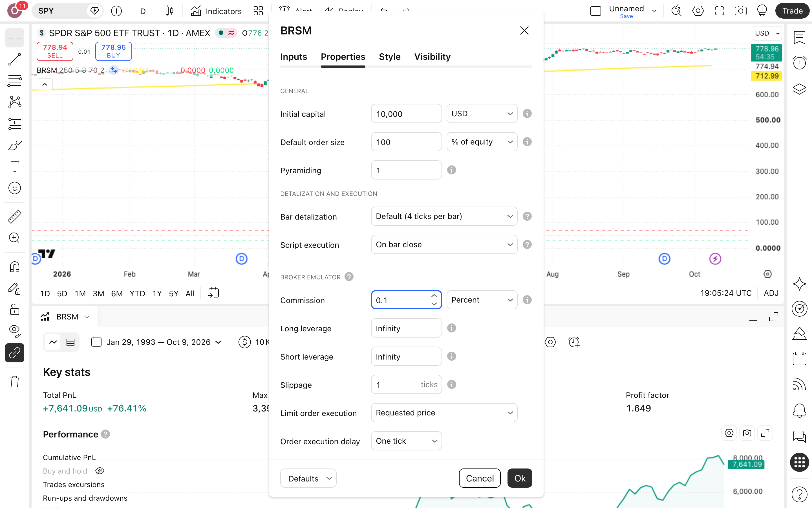812x508 pixels.
Task: Open the Script execution dropdown
Action: pos(444,245)
